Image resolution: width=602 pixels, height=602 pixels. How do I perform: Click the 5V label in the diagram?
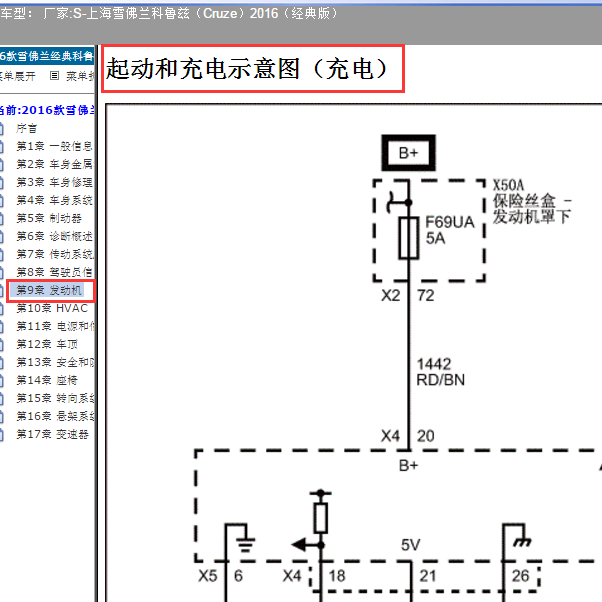[410, 545]
